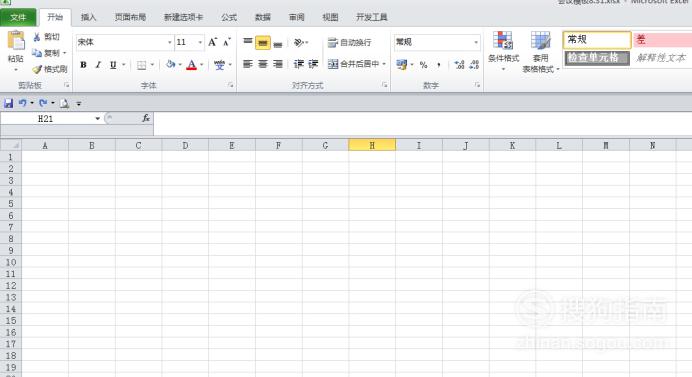Save workbook from quick access toolbar

point(8,103)
